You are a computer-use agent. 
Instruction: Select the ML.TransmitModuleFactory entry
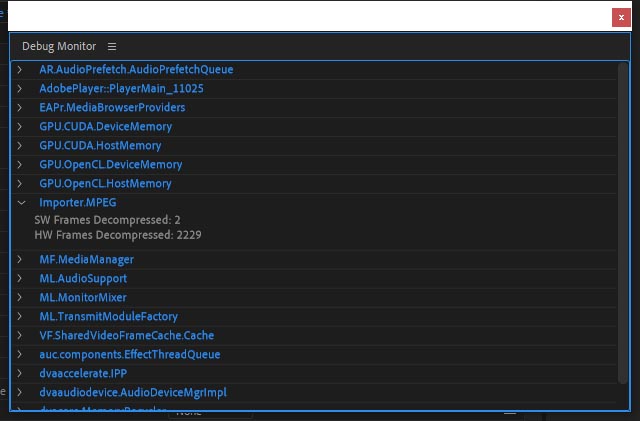(x=109, y=316)
